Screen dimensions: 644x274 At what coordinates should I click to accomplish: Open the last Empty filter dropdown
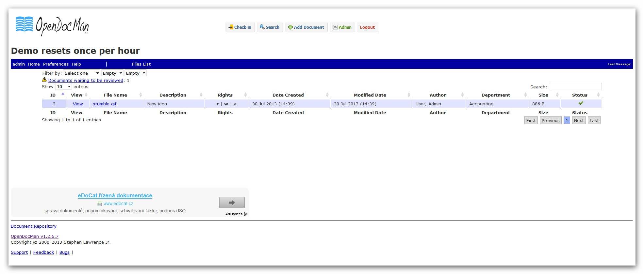pos(135,73)
